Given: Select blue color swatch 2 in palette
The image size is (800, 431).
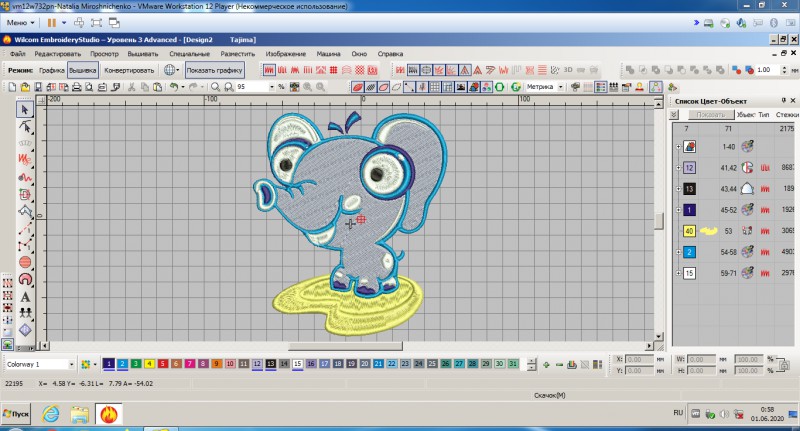Looking at the screenshot, I should (122, 364).
